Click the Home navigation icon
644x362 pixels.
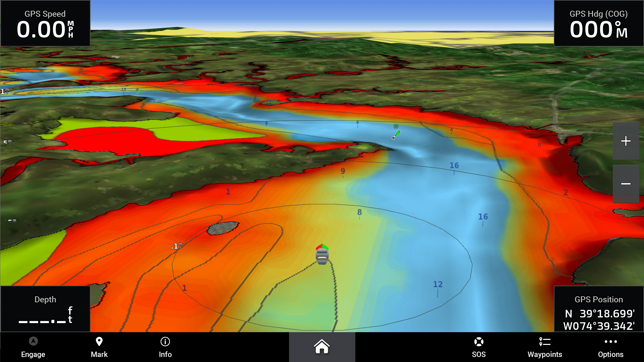[322, 347]
